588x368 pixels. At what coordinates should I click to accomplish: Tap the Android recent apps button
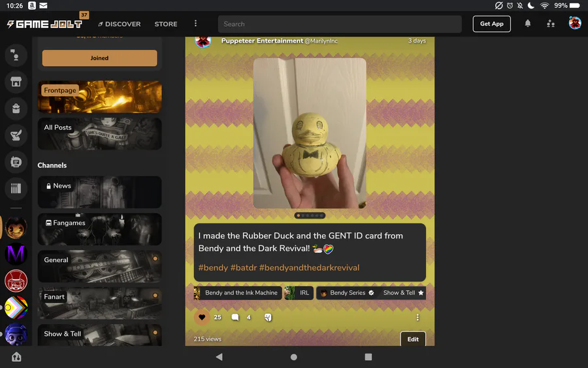(x=368, y=357)
